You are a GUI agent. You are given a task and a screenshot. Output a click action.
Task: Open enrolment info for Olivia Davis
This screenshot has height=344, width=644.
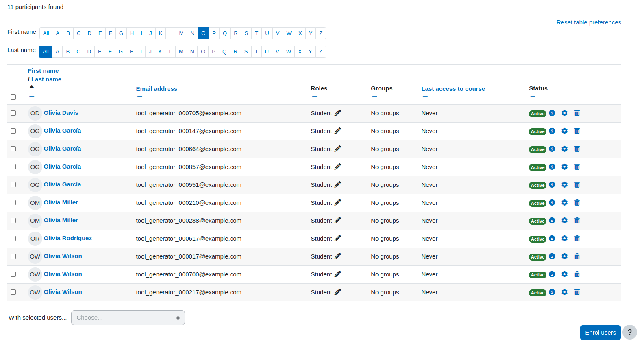[552, 113]
